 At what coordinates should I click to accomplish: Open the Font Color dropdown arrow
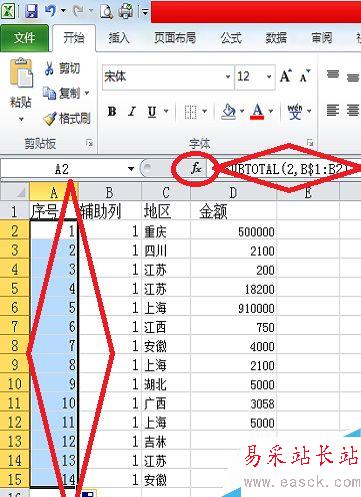pyautogui.click(x=271, y=111)
